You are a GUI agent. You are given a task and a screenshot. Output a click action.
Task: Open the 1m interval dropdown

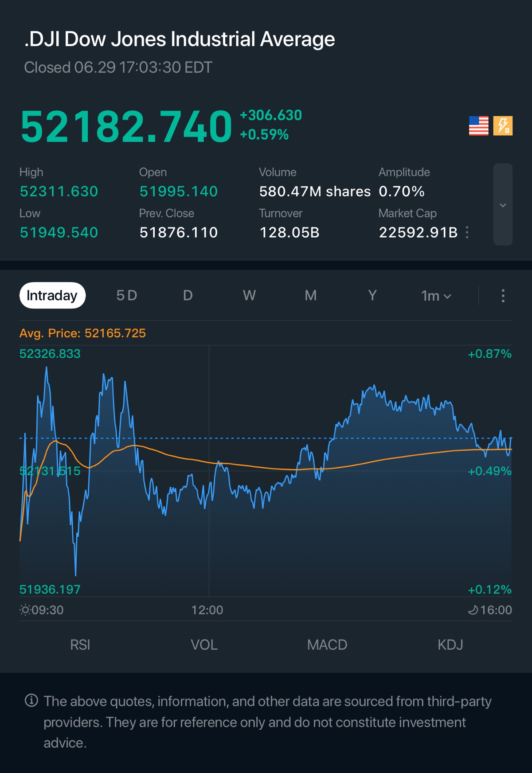(x=436, y=296)
